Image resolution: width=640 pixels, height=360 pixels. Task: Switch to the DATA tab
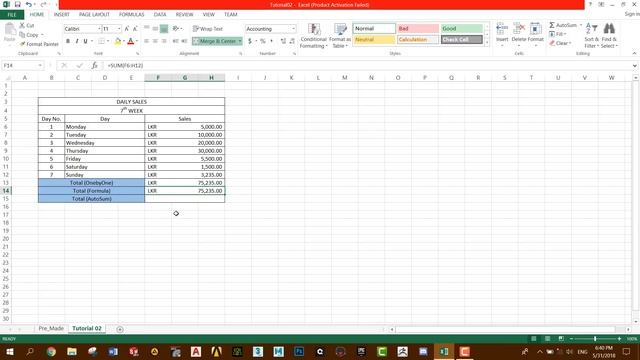160,15
